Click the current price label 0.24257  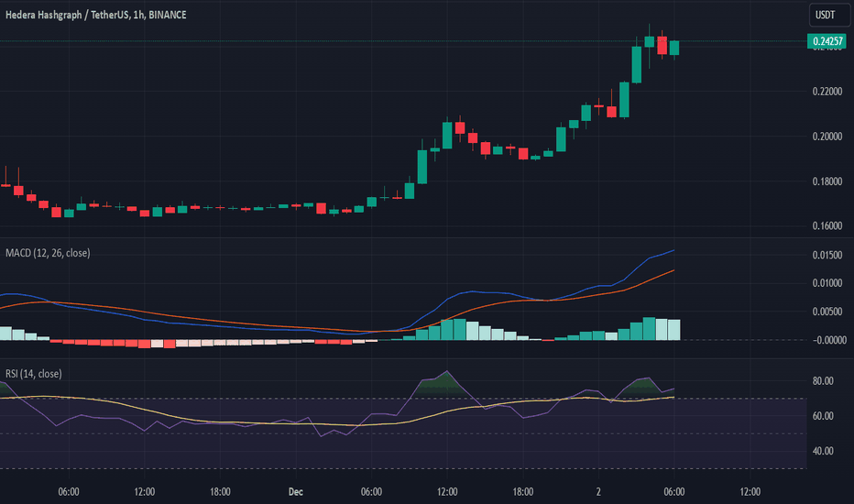pos(827,41)
